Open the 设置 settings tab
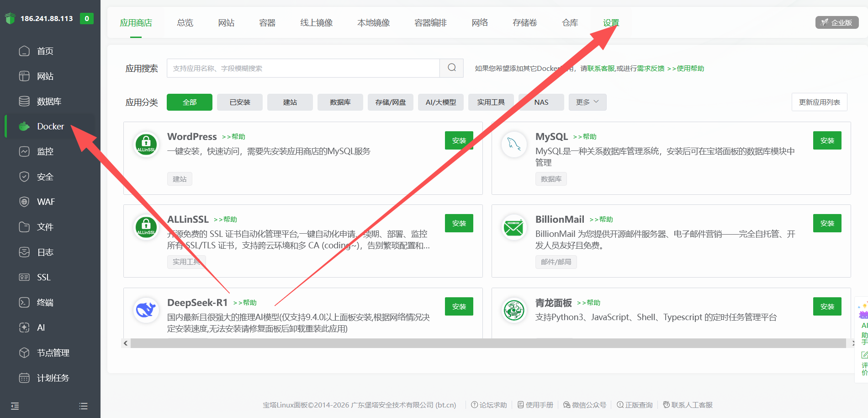Screen dimensions: 868x418 coord(611,23)
